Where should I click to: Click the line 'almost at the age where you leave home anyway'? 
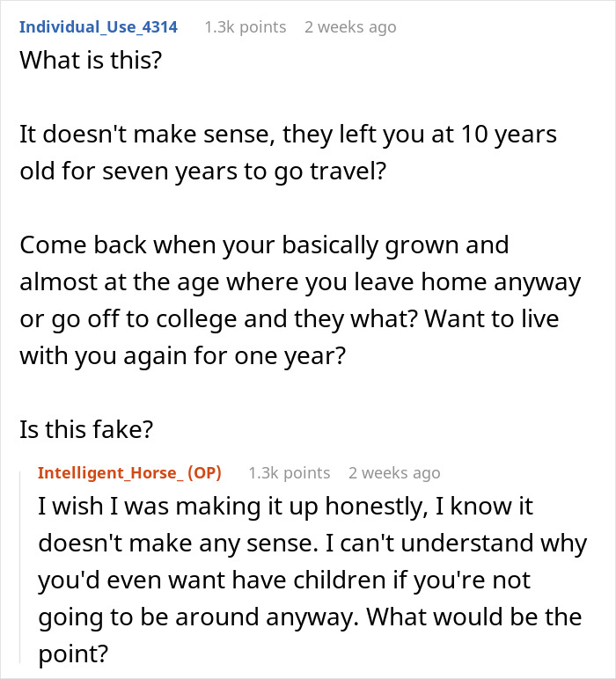[x=301, y=282]
